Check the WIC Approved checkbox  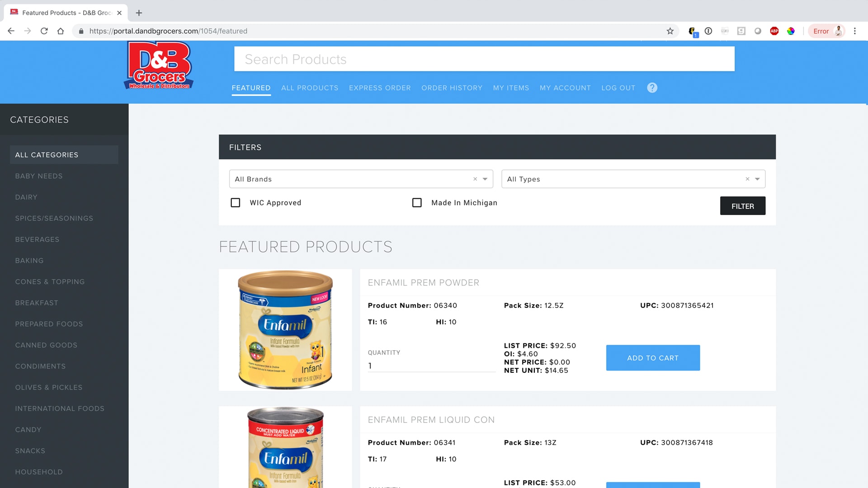[236, 202]
